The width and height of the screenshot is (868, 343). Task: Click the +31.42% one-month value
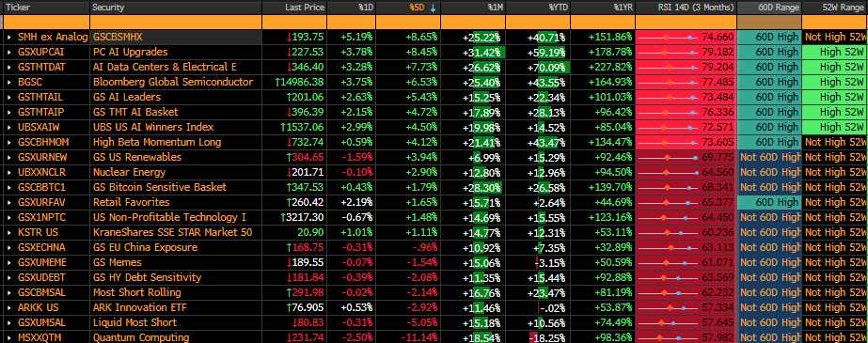(x=481, y=52)
